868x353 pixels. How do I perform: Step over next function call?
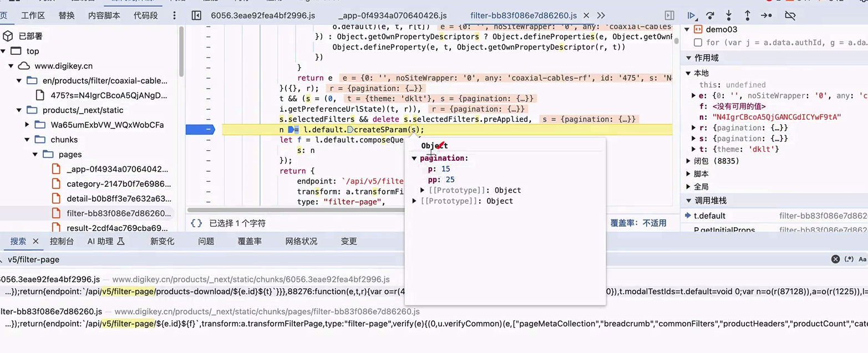click(710, 16)
